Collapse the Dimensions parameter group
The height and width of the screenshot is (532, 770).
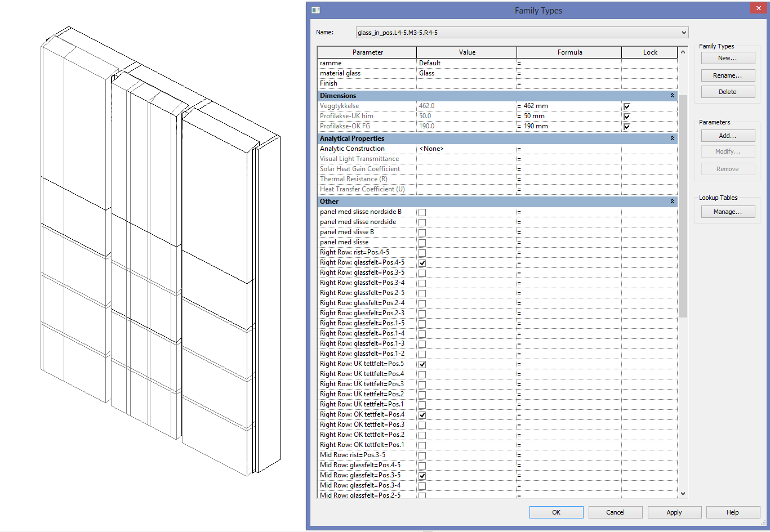pyautogui.click(x=672, y=96)
